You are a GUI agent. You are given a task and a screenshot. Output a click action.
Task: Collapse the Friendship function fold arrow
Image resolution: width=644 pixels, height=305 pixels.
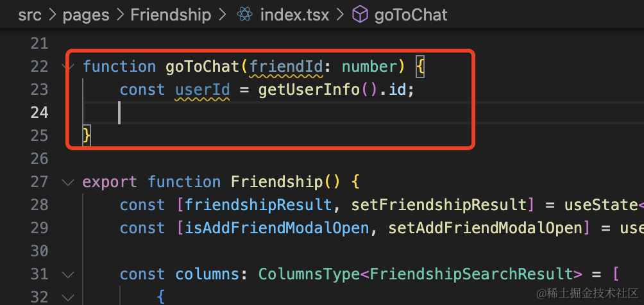(68, 183)
